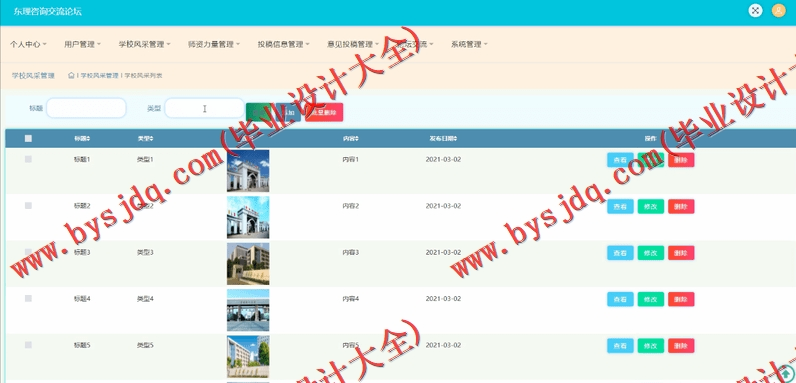Click 查看 for row 标题1
This screenshot has height=383, width=796.
click(620, 160)
